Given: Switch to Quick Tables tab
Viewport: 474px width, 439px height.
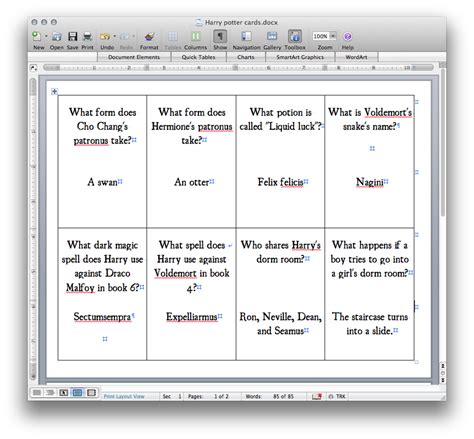Looking at the screenshot, I should (199, 57).
